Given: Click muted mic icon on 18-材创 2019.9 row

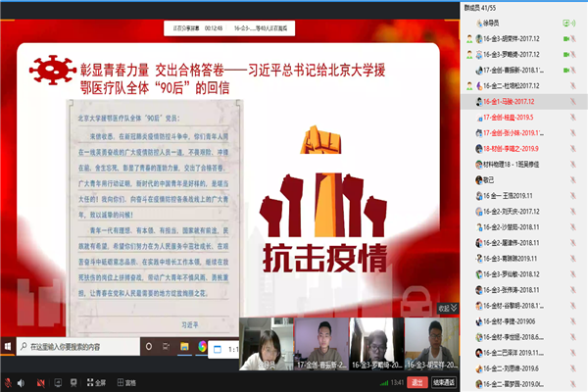Looking at the screenshot, I should point(573,149).
